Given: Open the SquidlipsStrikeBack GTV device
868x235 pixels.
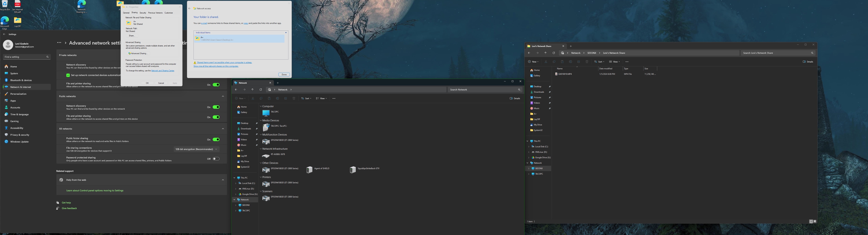Looking at the screenshot, I should (365, 170).
